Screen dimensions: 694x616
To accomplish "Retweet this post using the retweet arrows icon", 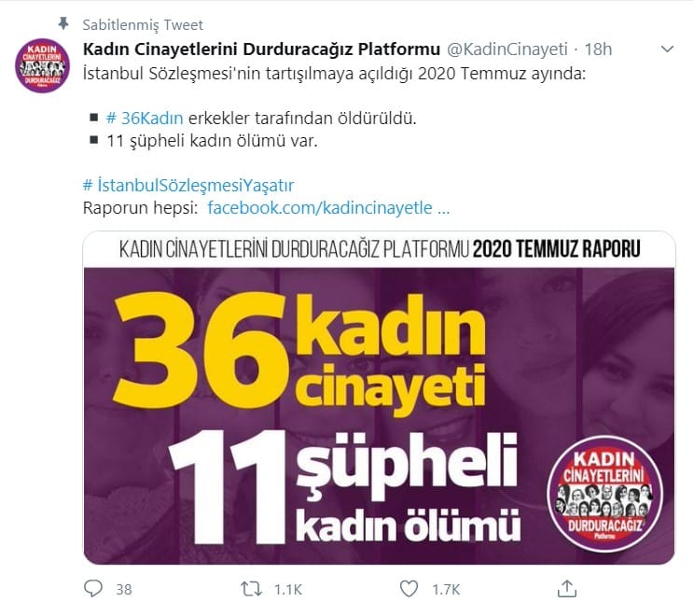I will click(x=252, y=589).
